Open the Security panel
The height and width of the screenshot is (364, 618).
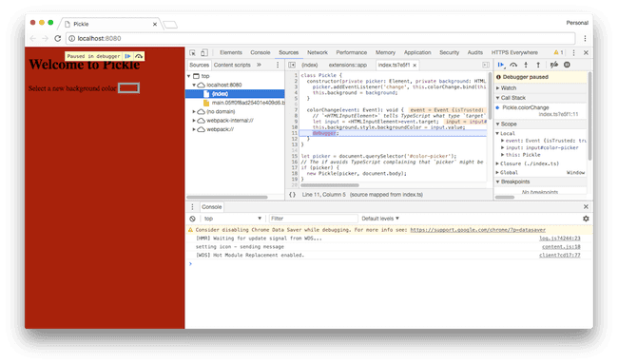click(x=450, y=52)
